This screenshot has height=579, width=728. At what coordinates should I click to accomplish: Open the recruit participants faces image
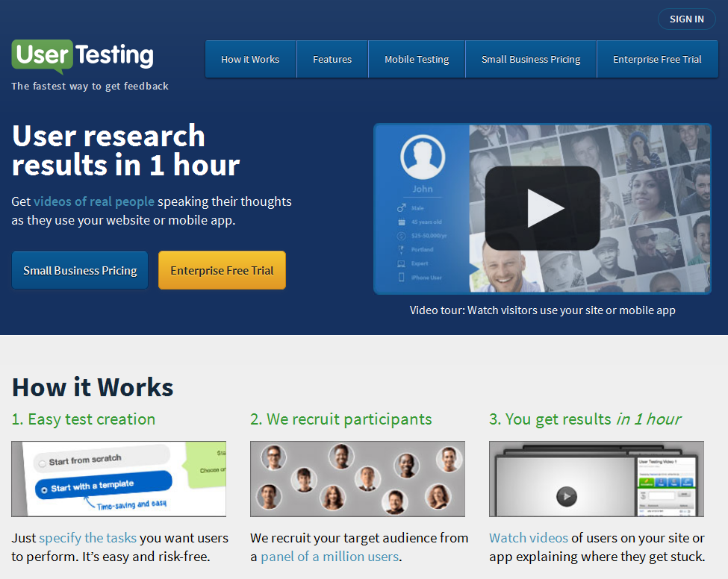click(x=358, y=479)
